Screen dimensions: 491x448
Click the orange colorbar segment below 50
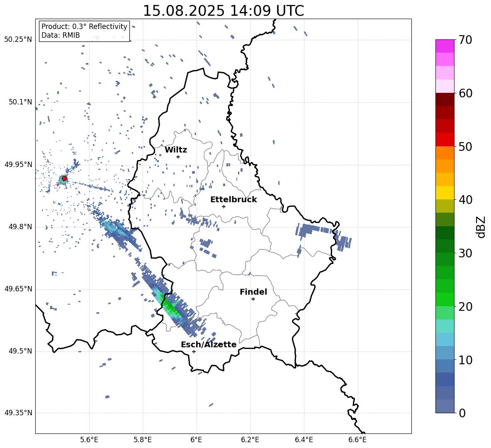[445, 153]
